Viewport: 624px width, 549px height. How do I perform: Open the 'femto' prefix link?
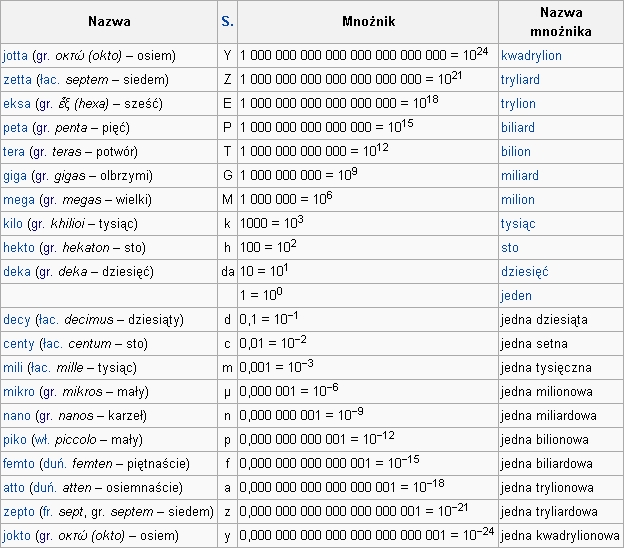pos(19,464)
